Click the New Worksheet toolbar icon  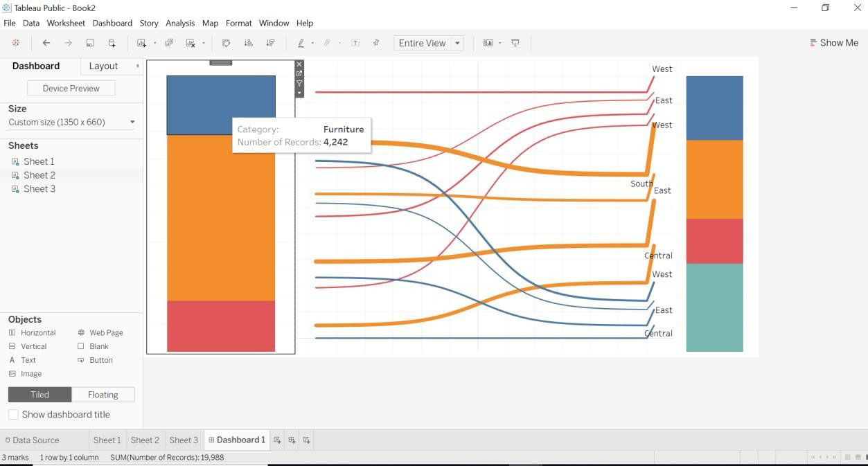[x=141, y=43]
